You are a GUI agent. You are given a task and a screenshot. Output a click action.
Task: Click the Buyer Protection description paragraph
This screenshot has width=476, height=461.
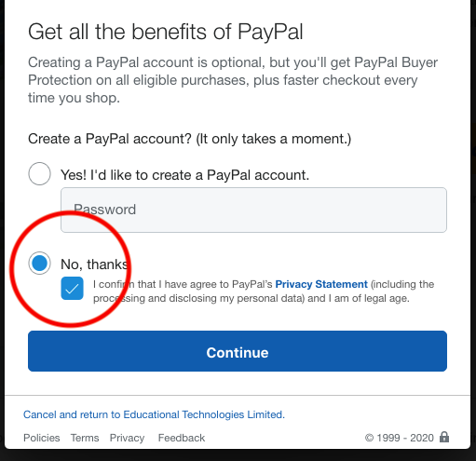tap(233, 80)
